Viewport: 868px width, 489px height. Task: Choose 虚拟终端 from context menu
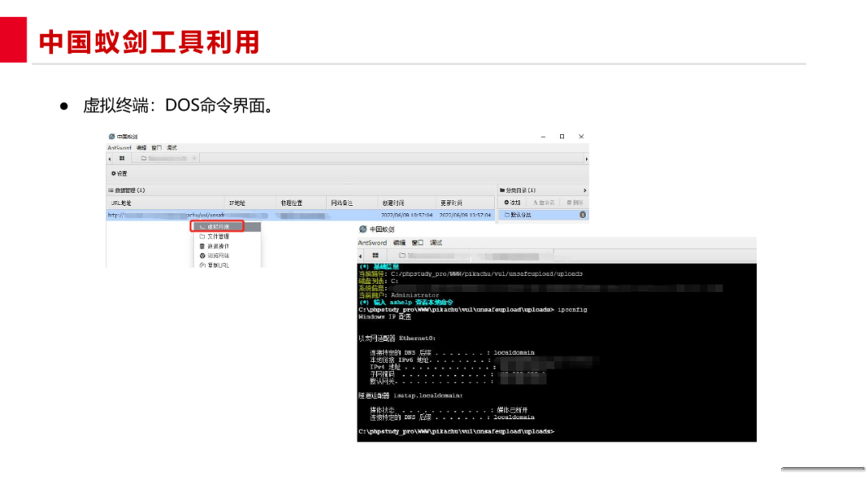(x=226, y=227)
